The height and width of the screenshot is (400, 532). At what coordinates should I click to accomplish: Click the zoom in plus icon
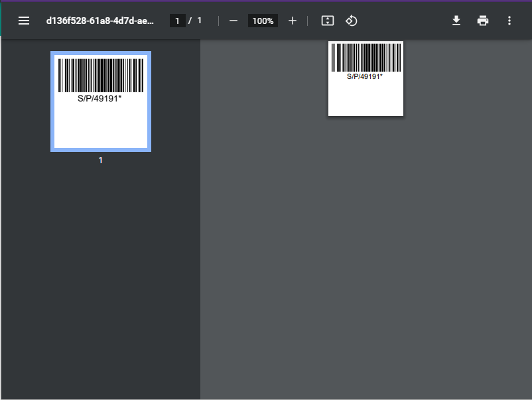292,21
